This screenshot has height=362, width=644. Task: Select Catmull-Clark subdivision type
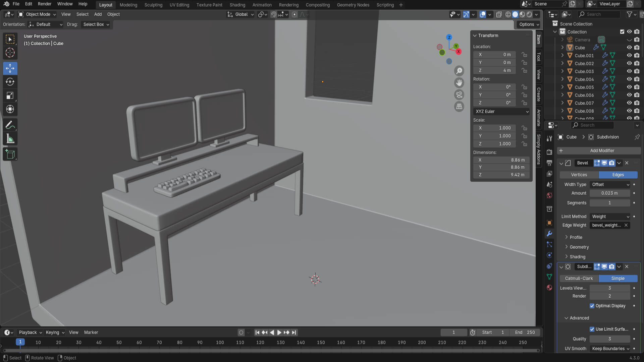click(x=579, y=279)
